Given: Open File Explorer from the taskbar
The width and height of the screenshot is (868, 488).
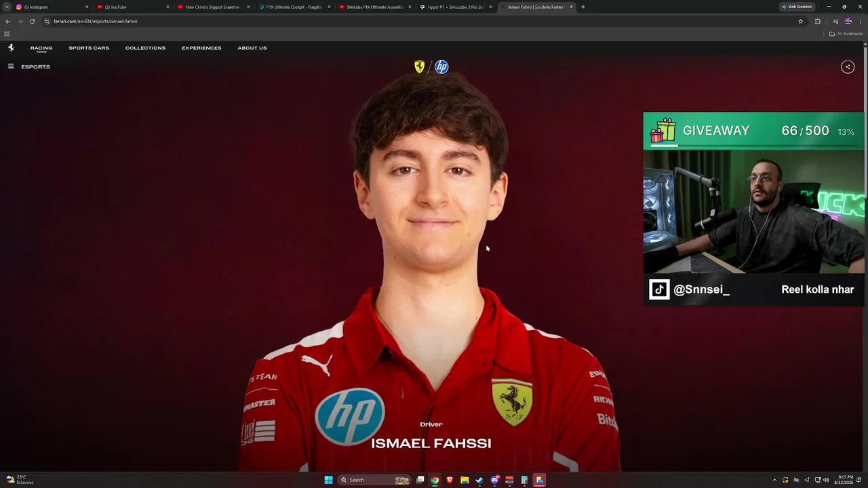Looking at the screenshot, I should coord(465,480).
